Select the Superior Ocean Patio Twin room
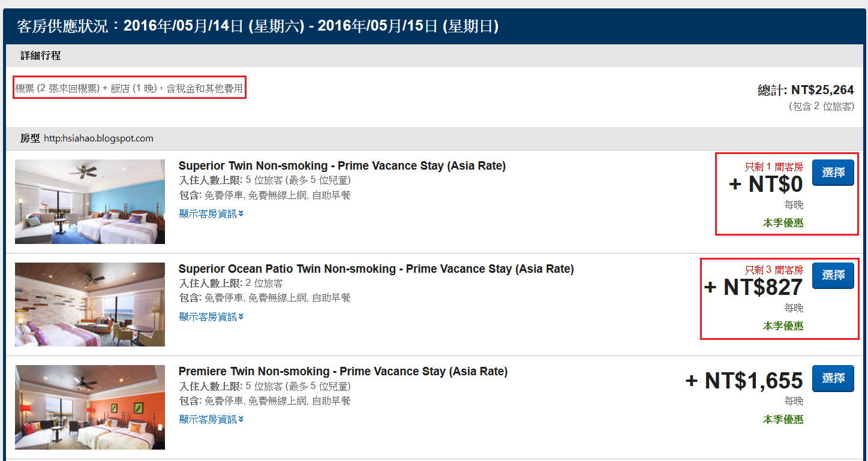Screen dimensions: 868x461 click(833, 275)
